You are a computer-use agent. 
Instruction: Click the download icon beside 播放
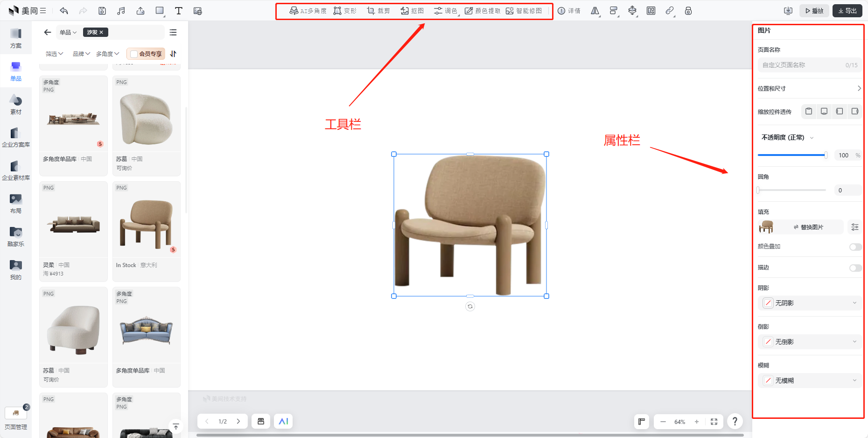coord(788,11)
